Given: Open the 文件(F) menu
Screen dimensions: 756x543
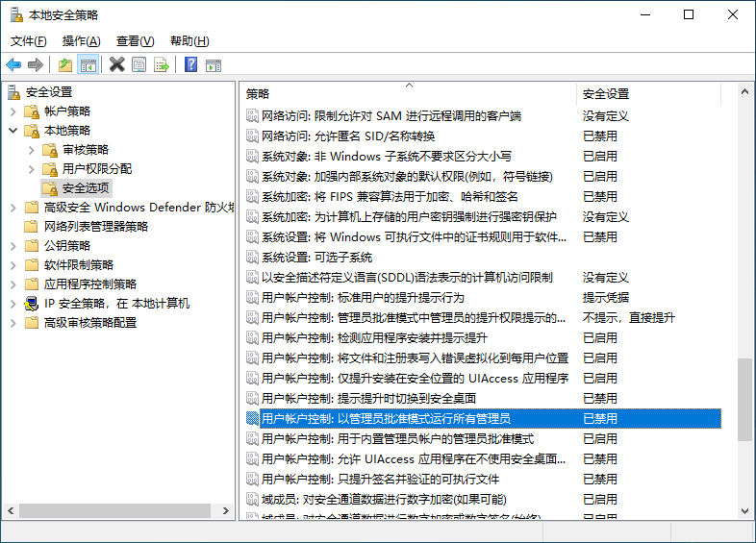Looking at the screenshot, I should pyautogui.click(x=29, y=41).
